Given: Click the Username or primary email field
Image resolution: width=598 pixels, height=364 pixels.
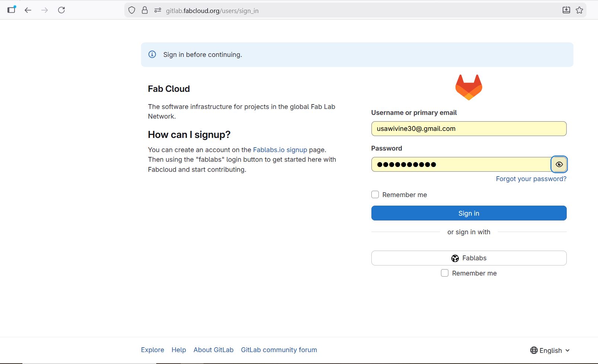Looking at the screenshot, I should [469, 129].
